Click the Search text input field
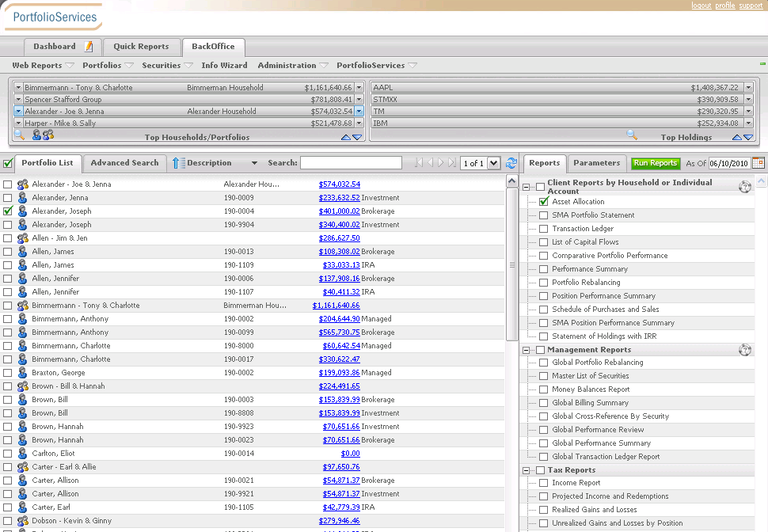This screenshot has width=768, height=532. coord(351,162)
